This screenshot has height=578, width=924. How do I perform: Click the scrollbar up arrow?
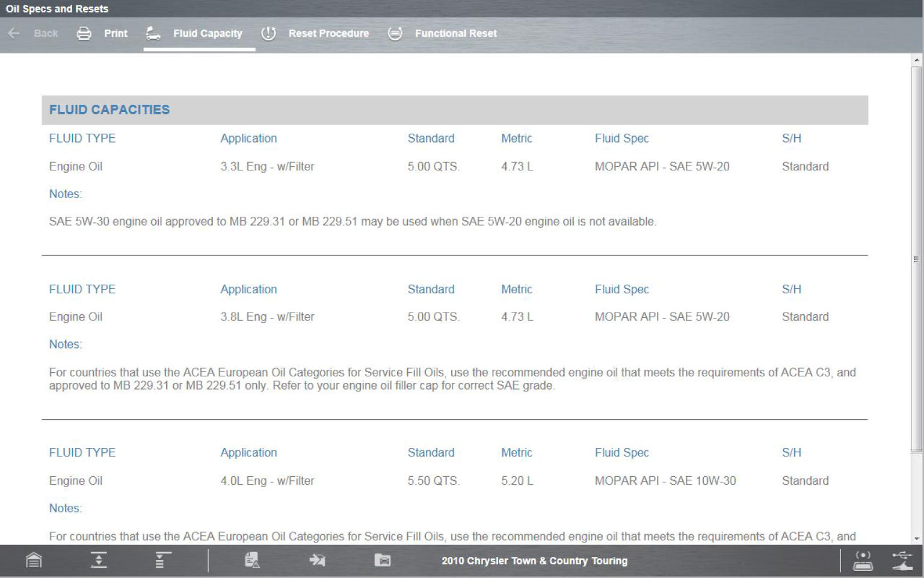pos(916,60)
